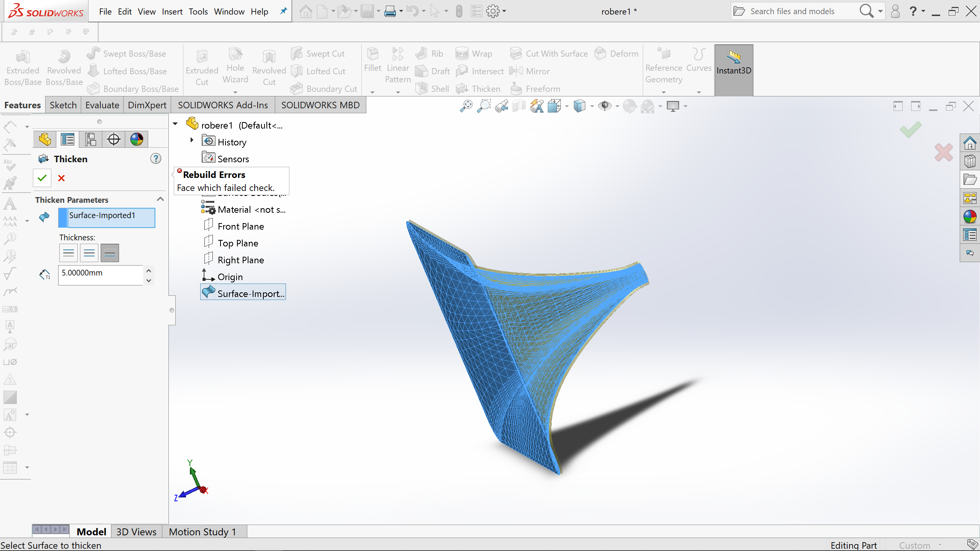Click the Hide/Show Items eye icon
This screenshot has height=551, width=980.
605,106
